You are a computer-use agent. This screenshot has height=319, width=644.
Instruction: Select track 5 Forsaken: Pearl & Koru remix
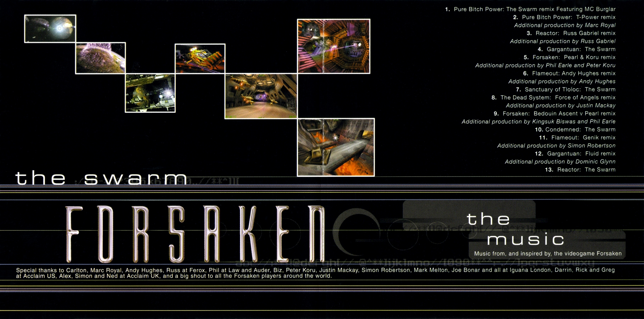(570, 57)
